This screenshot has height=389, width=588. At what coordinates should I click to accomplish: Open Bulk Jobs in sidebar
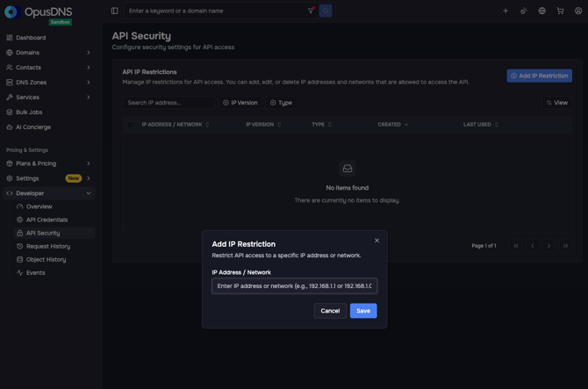point(49,112)
